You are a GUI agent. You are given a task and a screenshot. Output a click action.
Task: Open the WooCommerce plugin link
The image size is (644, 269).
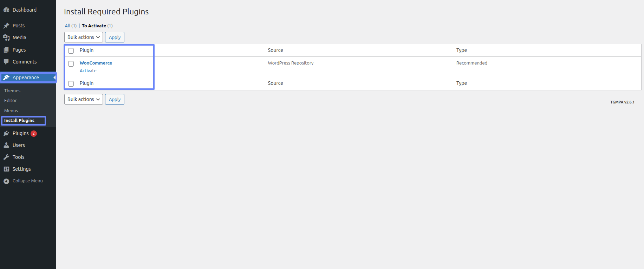(x=96, y=63)
